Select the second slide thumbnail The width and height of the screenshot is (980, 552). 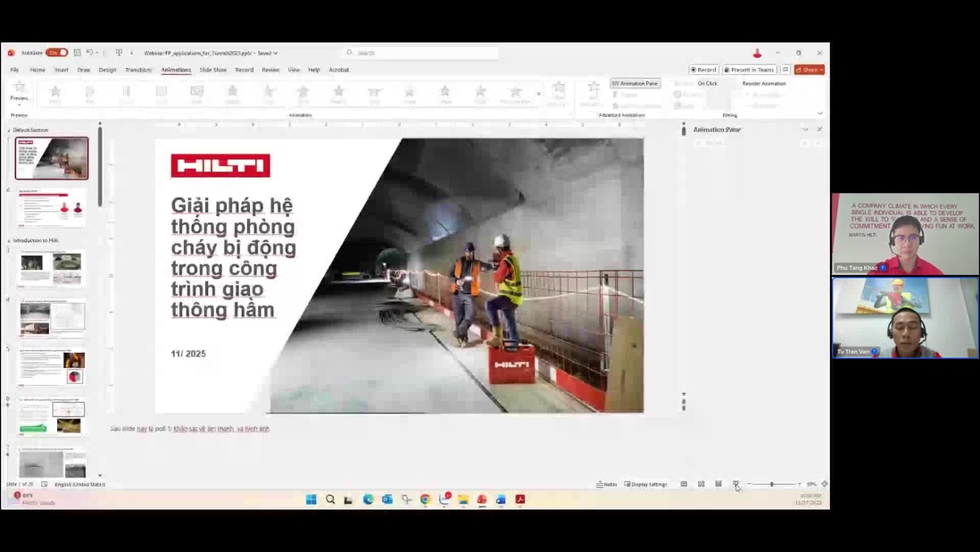[x=52, y=207]
